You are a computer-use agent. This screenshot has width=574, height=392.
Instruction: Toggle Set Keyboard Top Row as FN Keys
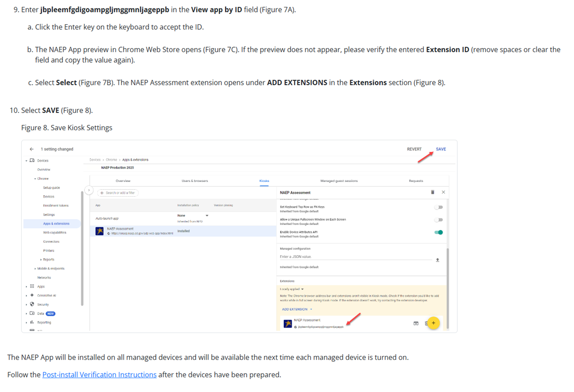439,207
